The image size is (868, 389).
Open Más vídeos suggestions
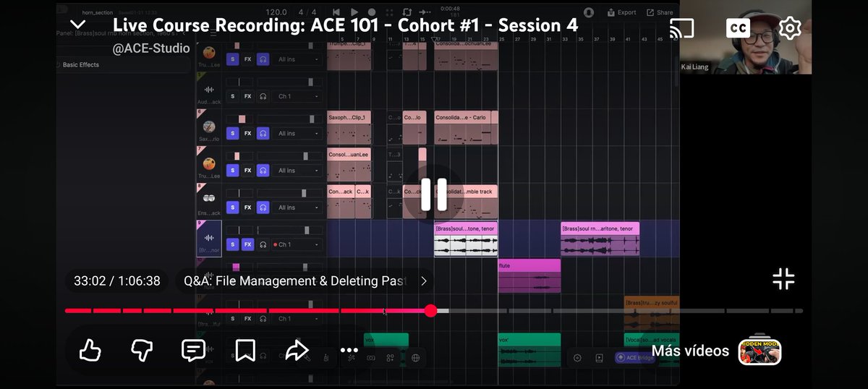pos(690,351)
